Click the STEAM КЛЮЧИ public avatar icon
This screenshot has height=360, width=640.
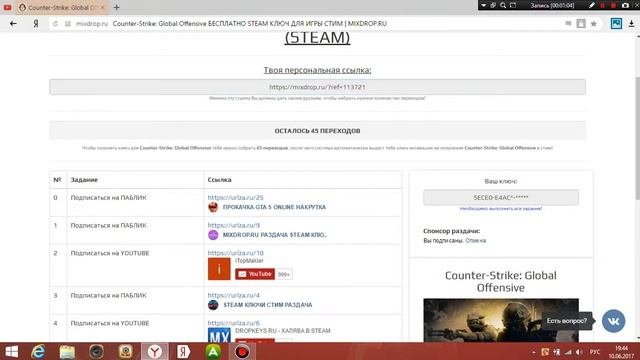coord(213,304)
